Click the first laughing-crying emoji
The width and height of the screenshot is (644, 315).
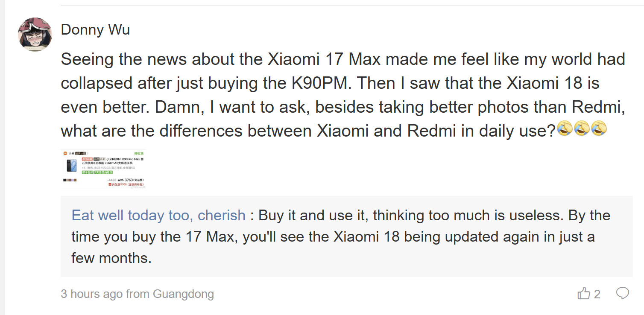pyautogui.click(x=565, y=128)
